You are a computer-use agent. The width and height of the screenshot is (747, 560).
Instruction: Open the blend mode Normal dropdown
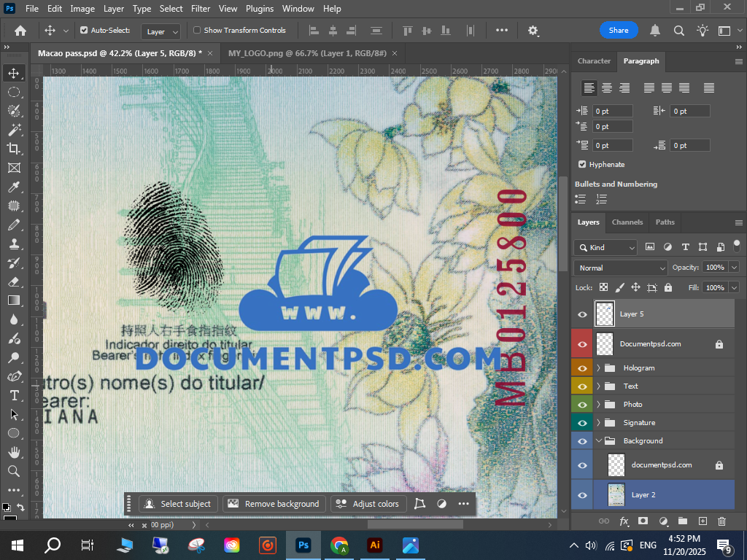[x=620, y=268]
